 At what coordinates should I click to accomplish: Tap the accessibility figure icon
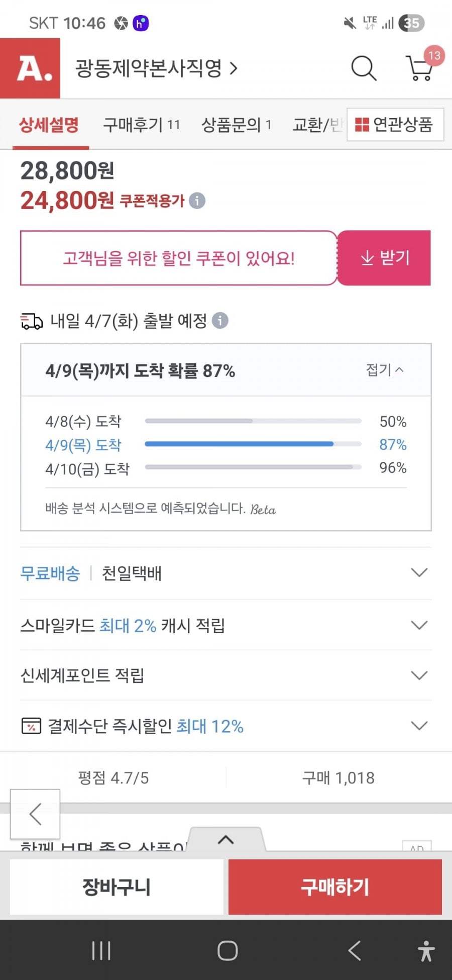426,950
